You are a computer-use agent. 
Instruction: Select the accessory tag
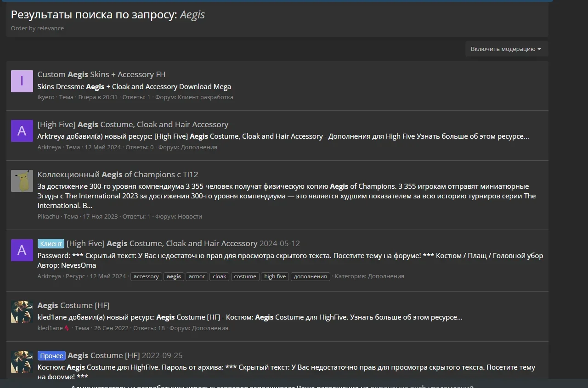click(146, 276)
